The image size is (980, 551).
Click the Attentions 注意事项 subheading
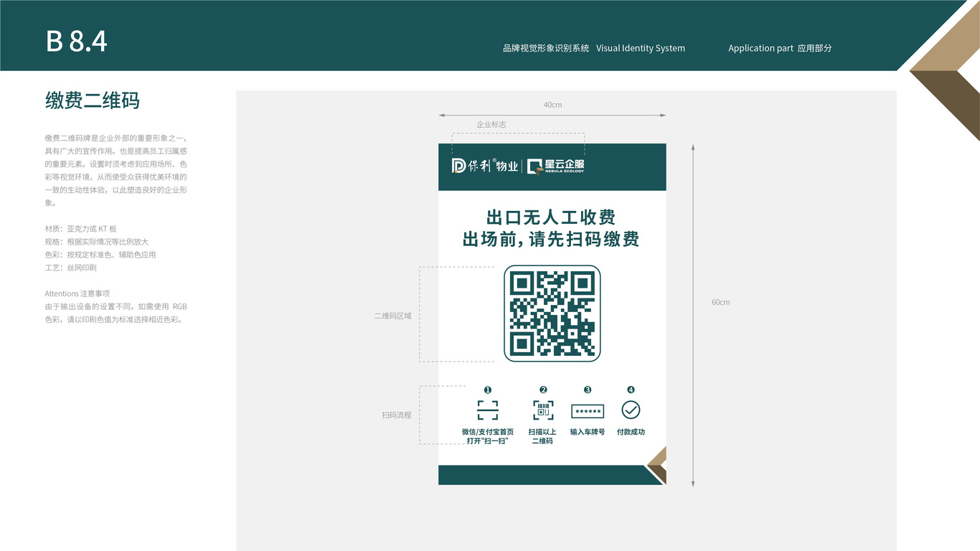[x=77, y=293]
